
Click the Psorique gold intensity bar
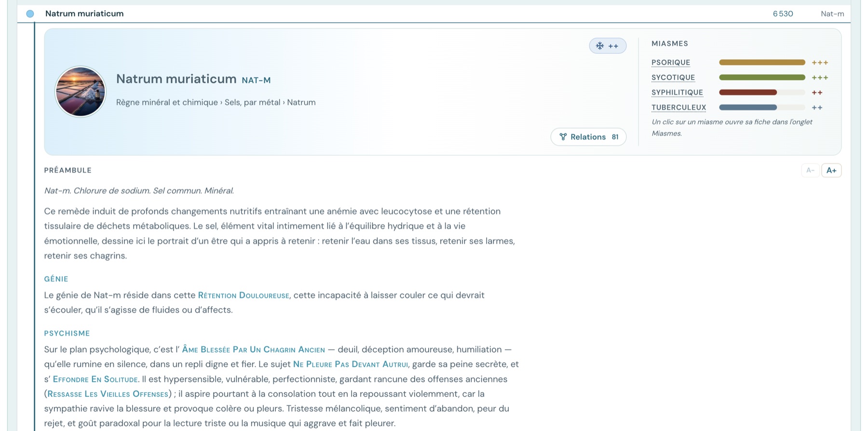point(762,63)
